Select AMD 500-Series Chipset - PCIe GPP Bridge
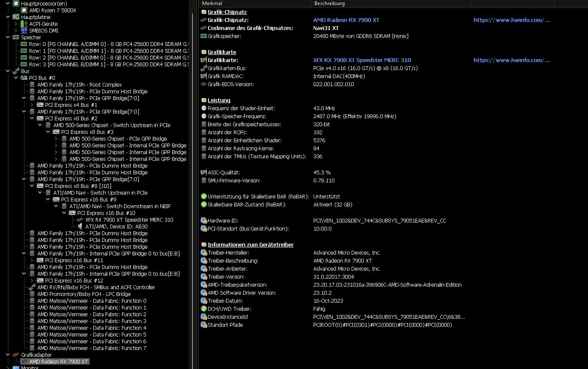 tap(118, 138)
